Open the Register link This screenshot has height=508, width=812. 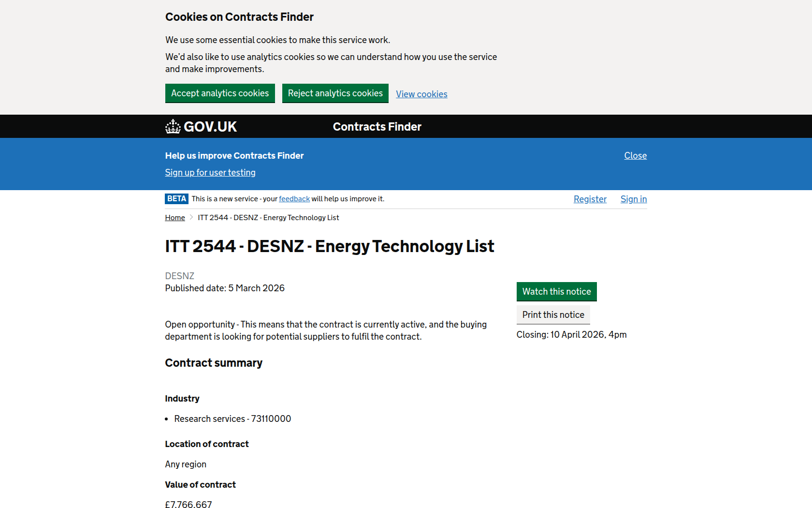coord(590,199)
